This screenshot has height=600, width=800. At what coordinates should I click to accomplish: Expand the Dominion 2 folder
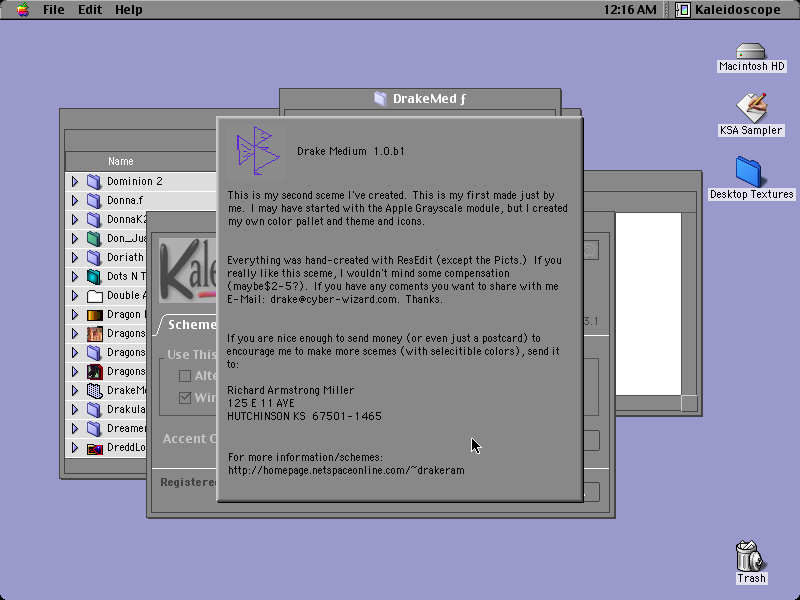74,181
